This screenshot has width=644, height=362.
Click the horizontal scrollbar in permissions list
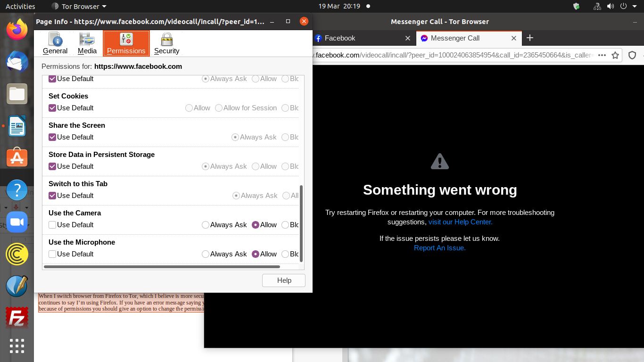coord(162,267)
